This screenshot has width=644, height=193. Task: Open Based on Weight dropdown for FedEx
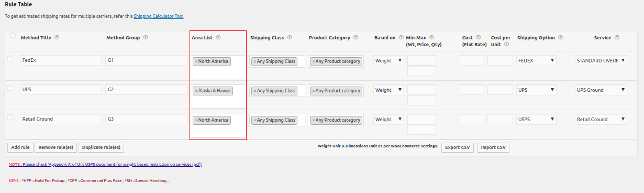coord(388,60)
